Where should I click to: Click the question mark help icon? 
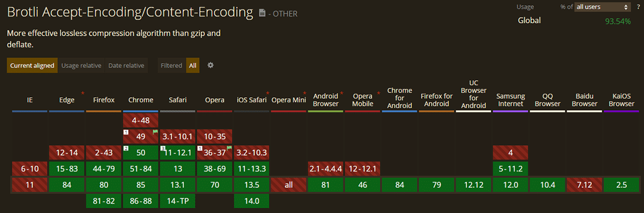638,6
